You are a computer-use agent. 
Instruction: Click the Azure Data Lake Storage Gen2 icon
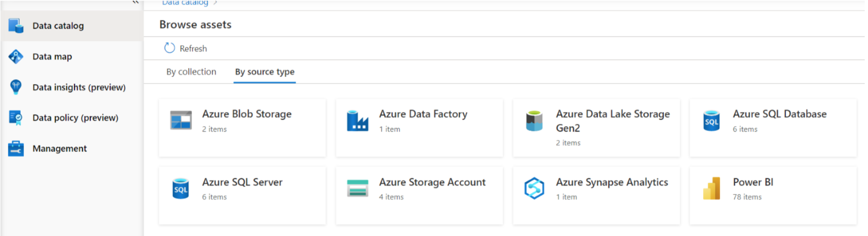(534, 121)
